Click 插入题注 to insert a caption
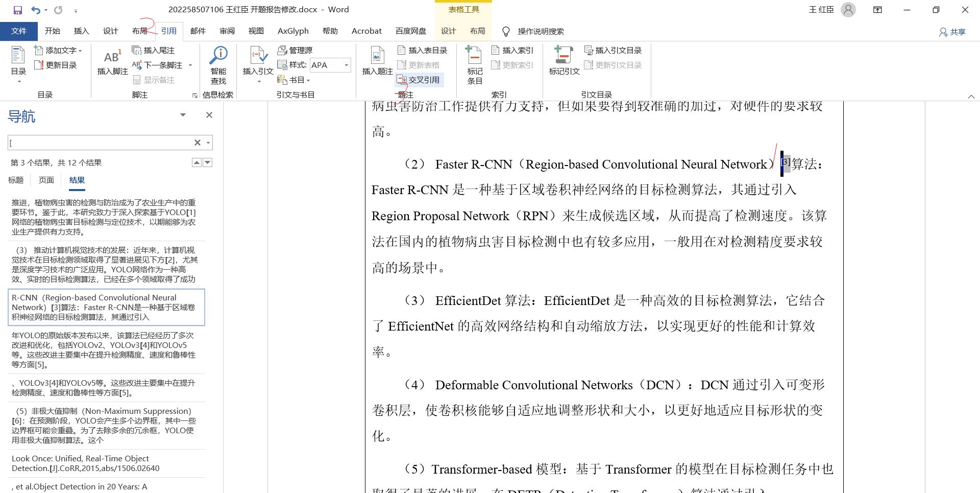The image size is (980, 493). pos(377,61)
